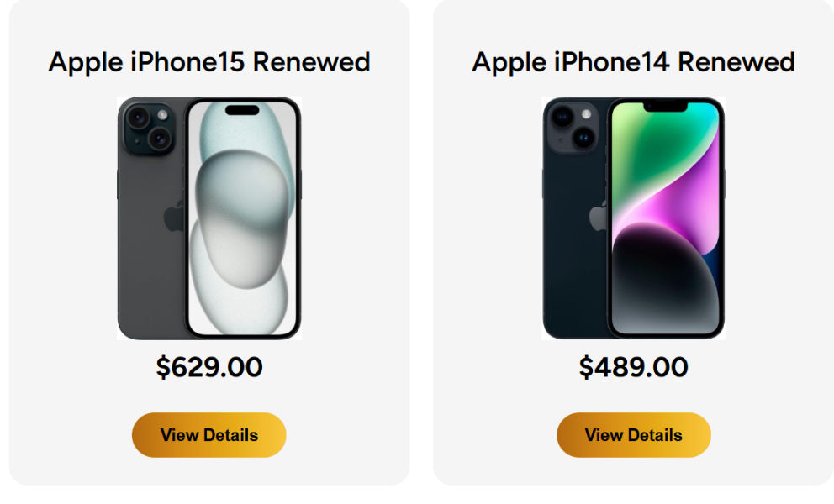Click the iPhone14 rear flash
This screenshot has height=504, width=834.
[586, 114]
